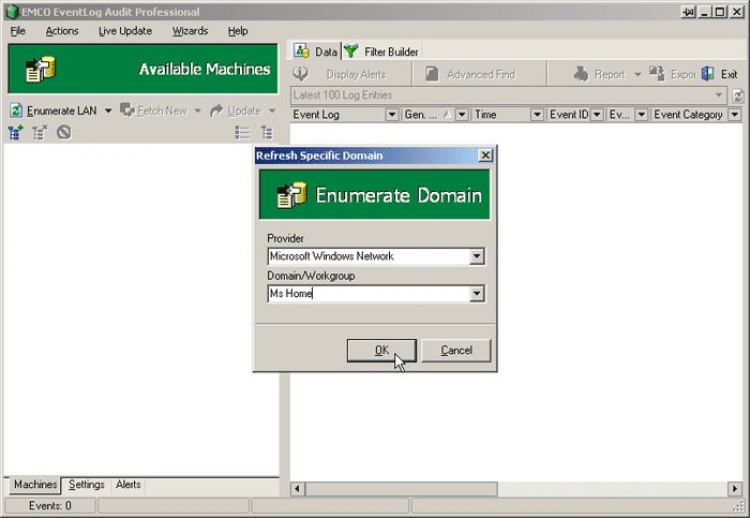The height and width of the screenshot is (518, 750).
Task: Open the Provider dropdown list
Action: click(476, 256)
